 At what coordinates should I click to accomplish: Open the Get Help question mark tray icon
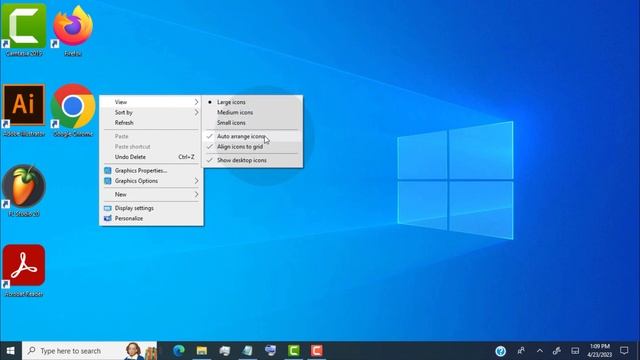click(500, 351)
